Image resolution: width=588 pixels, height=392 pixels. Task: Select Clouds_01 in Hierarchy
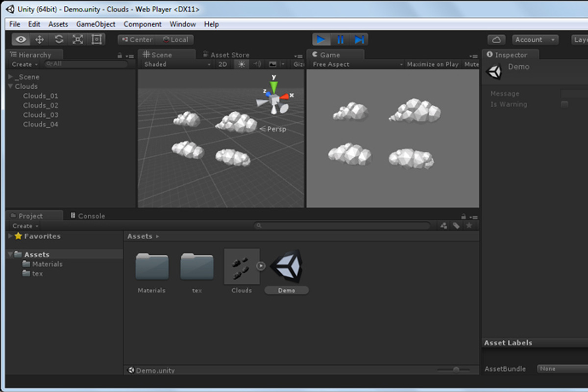(x=41, y=96)
